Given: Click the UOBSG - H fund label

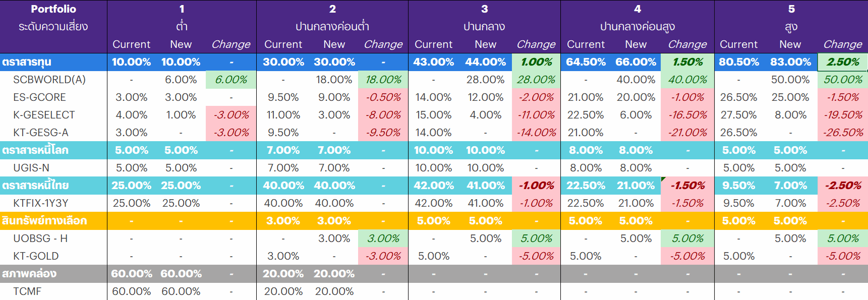Looking at the screenshot, I should tap(40, 238).
